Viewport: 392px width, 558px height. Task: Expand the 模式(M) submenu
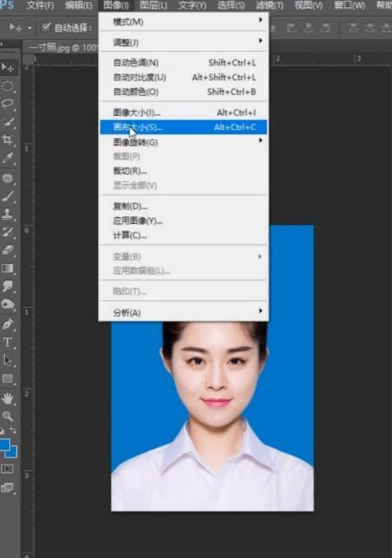(x=183, y=22)
